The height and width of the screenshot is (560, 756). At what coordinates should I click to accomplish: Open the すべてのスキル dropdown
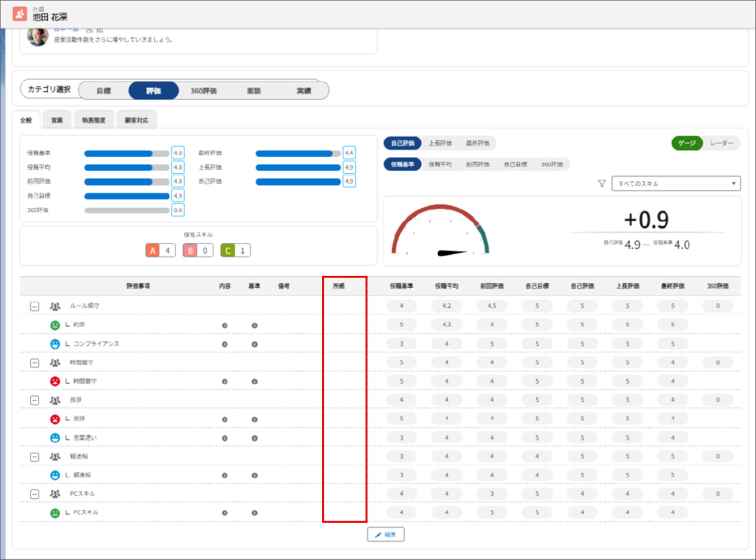tap(675, 184)
